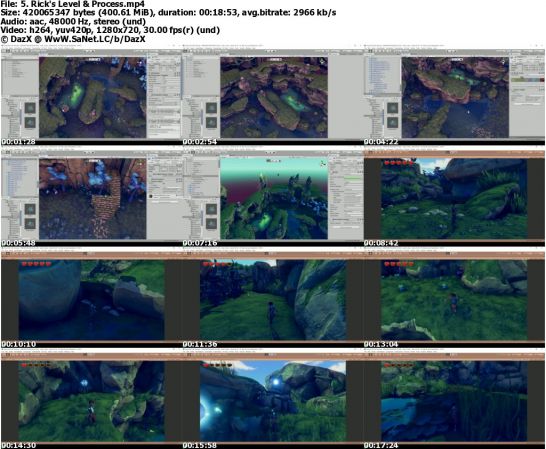This screenshot has height=449, width=546.
Task: Select the 00:13:04 grassy field frame
Action: pyautogui.click(x=454, y=297)
